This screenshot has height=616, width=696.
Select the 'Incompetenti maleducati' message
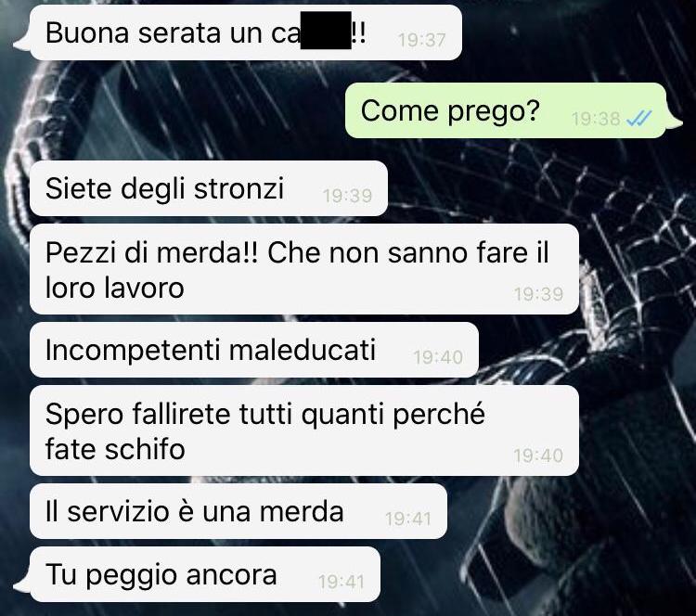254,350
